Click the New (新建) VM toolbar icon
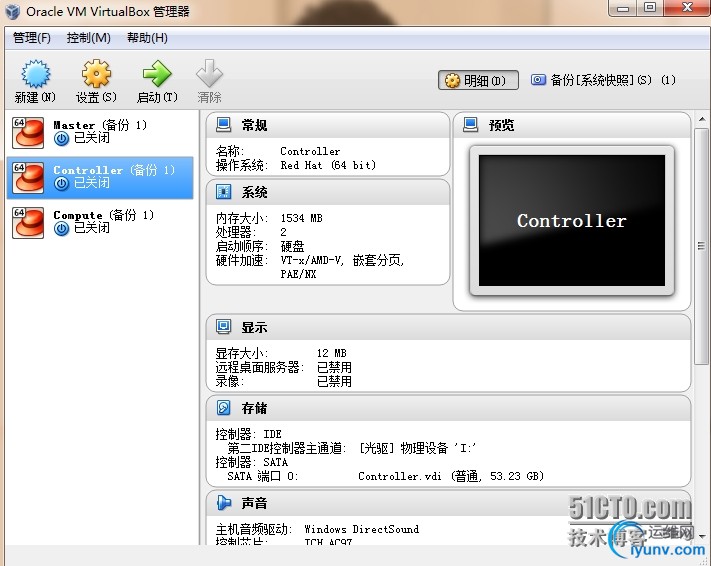 36,74
